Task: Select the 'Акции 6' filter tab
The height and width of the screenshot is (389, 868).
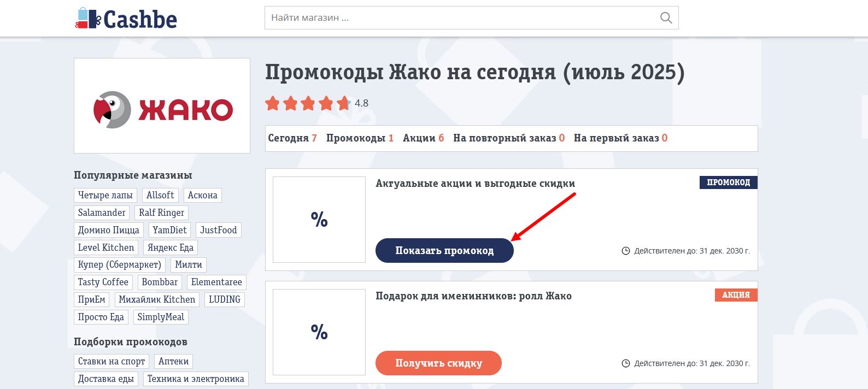Action: pyautogui.click(x=423, y=138)
